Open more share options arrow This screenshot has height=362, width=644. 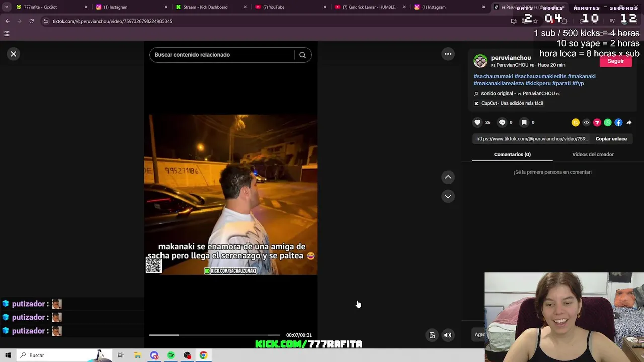tap(629, 122)
